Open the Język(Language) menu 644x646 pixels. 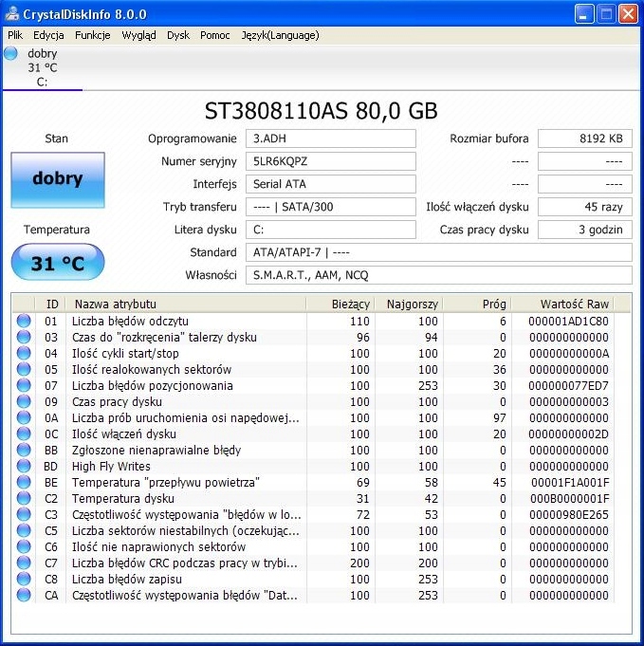(280, 35)
